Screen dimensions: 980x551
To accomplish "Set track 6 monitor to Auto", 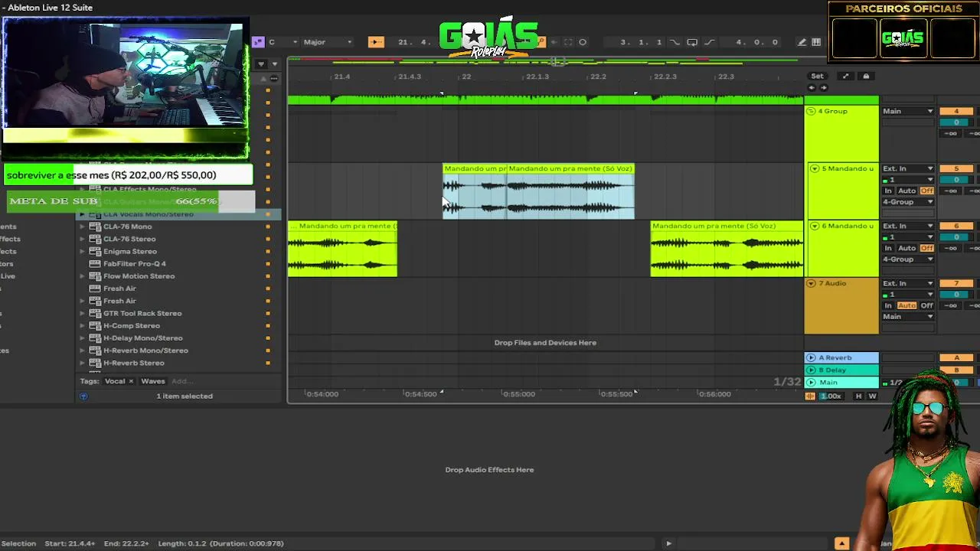I will (x=906, y=248).
